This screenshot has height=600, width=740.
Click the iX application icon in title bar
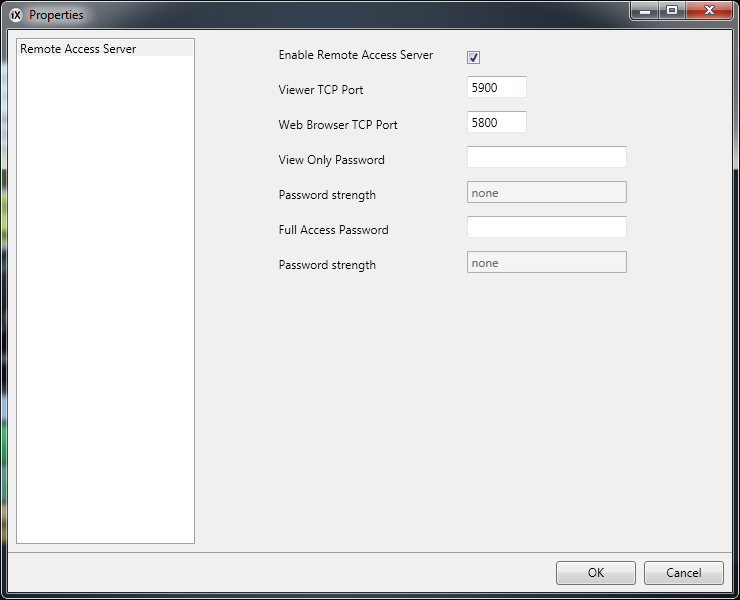point(15,15)
